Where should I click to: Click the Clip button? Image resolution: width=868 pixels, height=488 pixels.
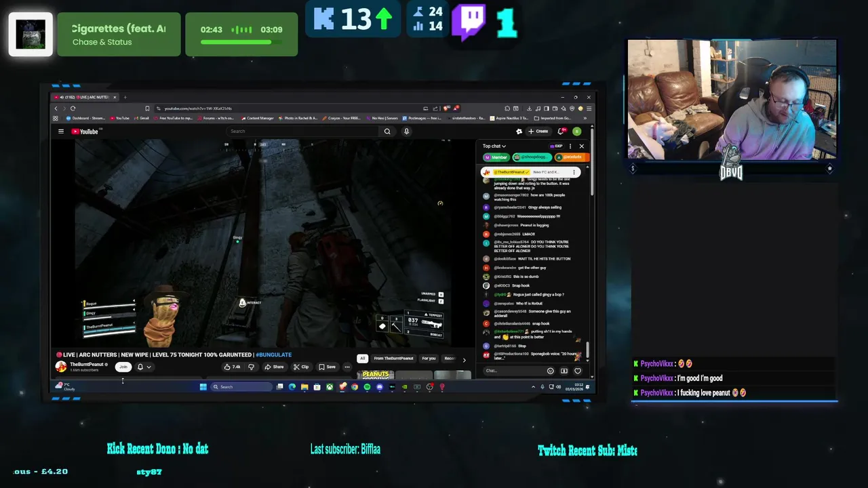pos(301,367)
